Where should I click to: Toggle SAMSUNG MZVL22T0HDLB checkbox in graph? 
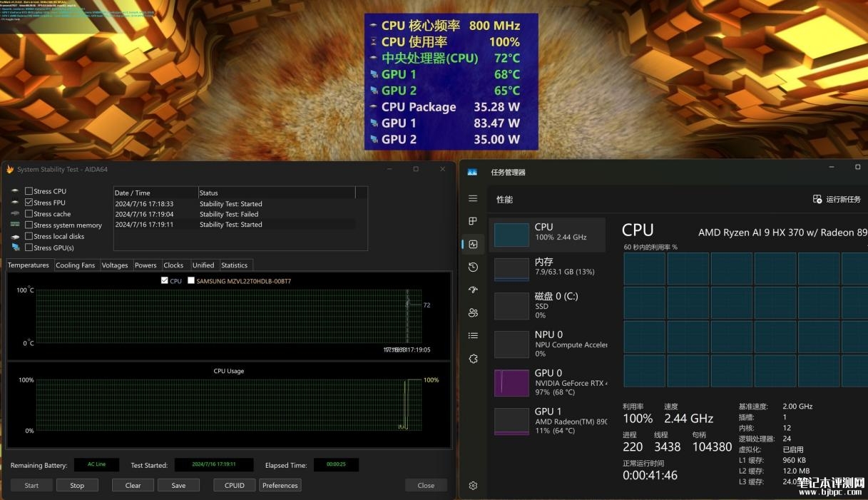point(191,281)
